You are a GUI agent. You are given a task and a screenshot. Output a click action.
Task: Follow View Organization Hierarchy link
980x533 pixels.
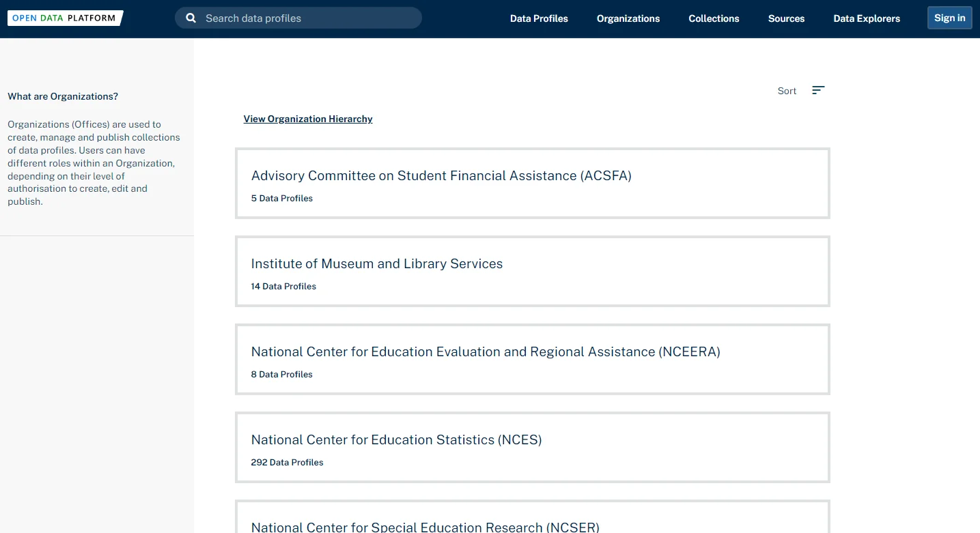click(308, 119)
